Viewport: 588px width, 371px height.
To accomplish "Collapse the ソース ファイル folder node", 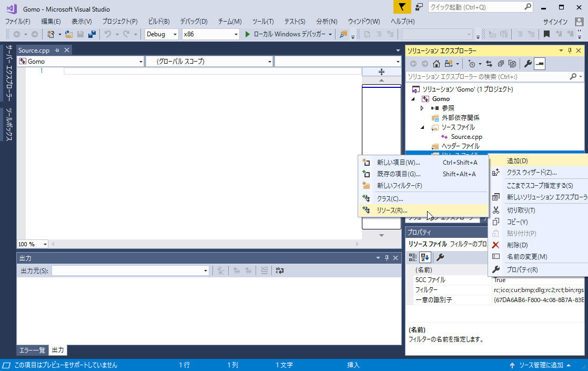I will click(x=422, y=127).
